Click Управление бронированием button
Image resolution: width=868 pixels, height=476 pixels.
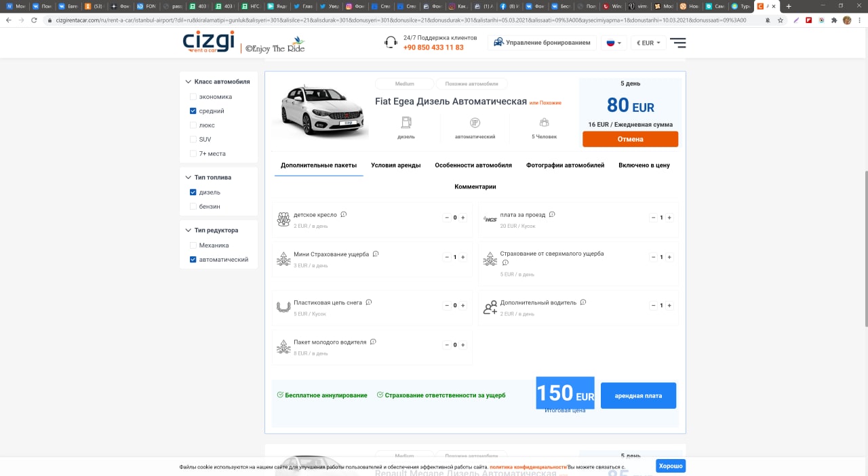[542, 43]
